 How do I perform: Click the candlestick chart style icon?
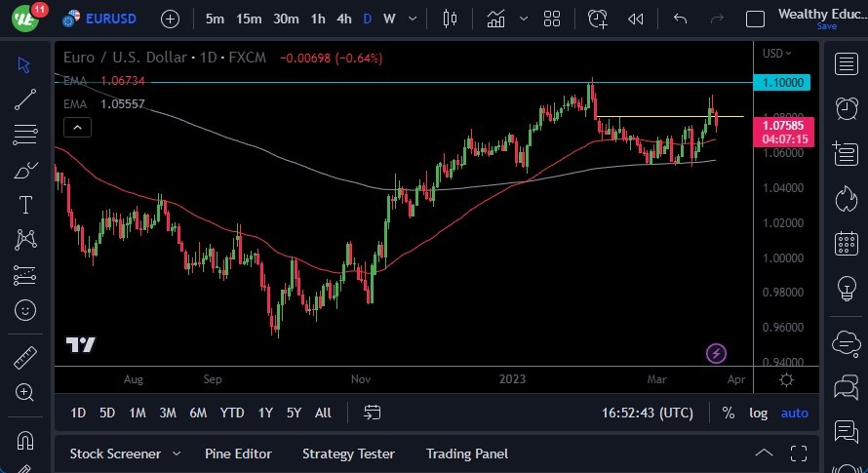coord(450,19)
